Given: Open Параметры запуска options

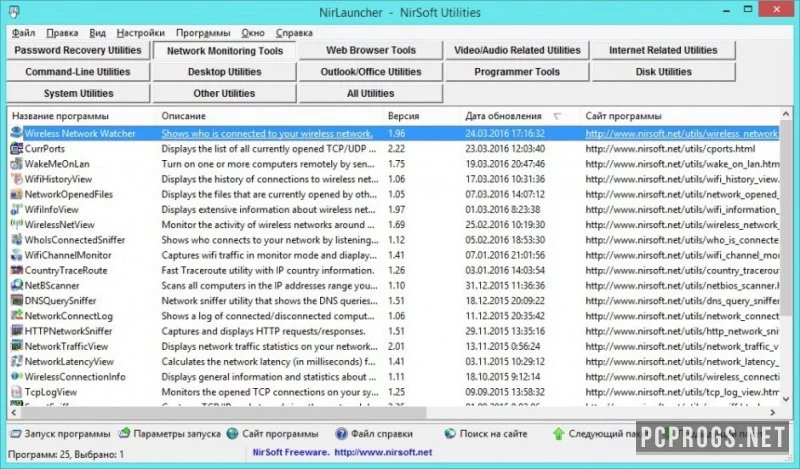Looking at the screenshot, I should [169, 434].
